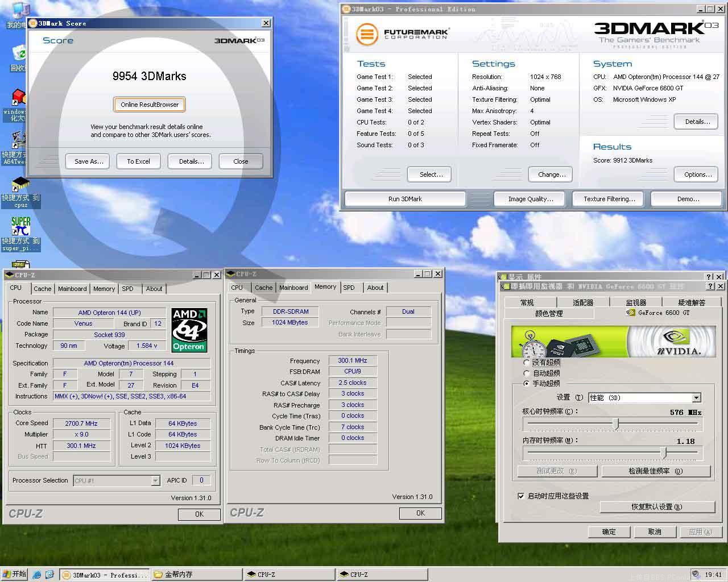Open the SPD tab in the Memory tab CPU-Z window

[349, 288]
